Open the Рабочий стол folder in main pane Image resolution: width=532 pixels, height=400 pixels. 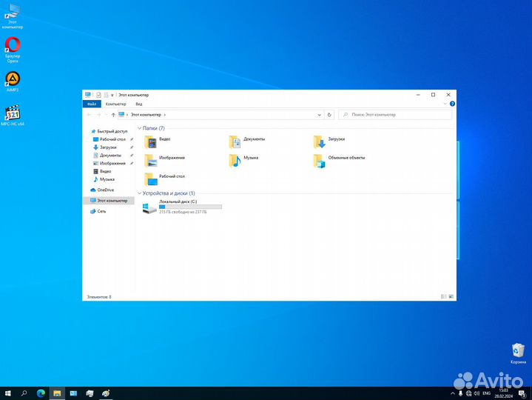(x=164, y=179)
